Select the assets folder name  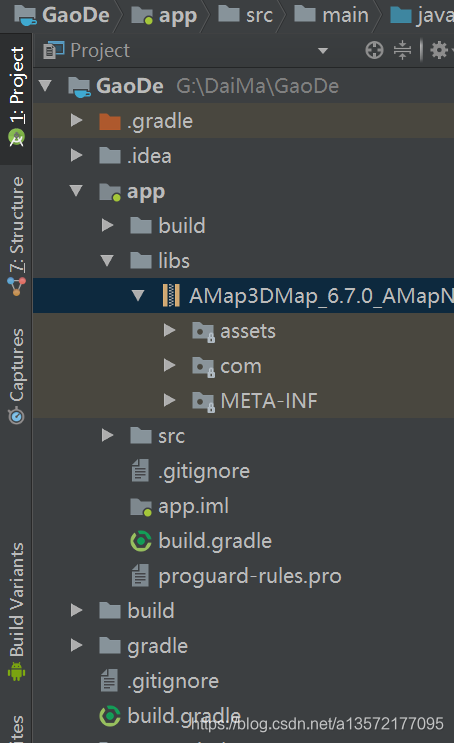pos(248,331)
